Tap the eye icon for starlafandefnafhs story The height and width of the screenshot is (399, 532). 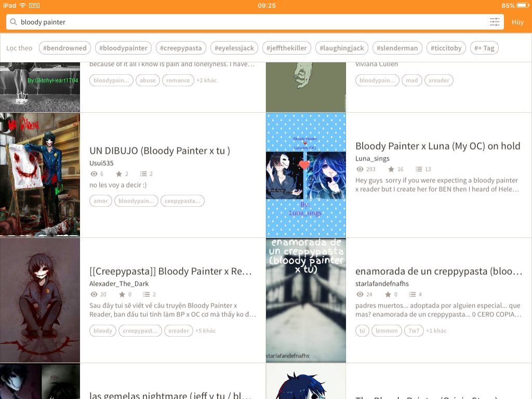click(x=360, y=294)
